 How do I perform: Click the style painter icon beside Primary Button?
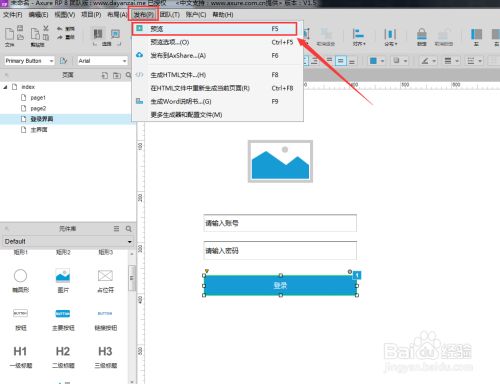(63, 61)
